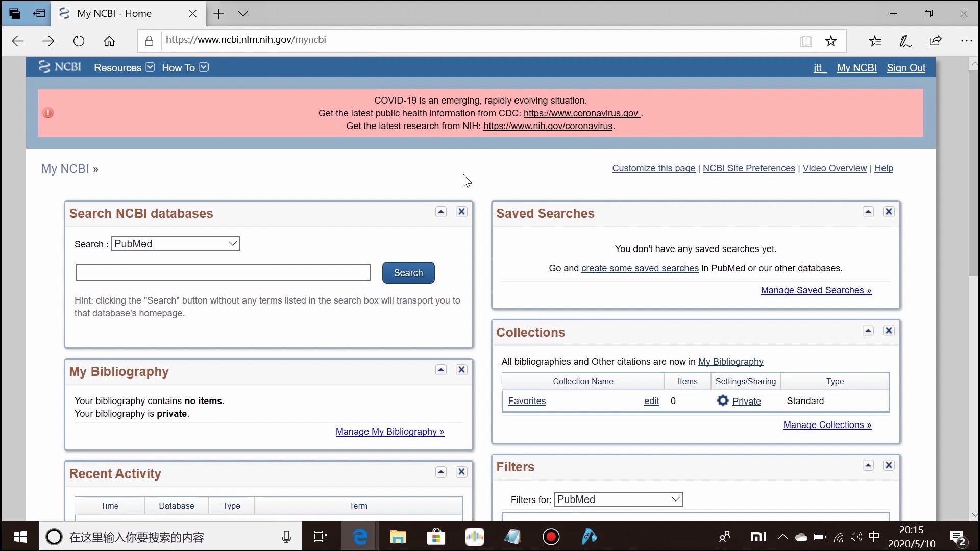
Task: Close the Collections panel
Action: (889, 331)
